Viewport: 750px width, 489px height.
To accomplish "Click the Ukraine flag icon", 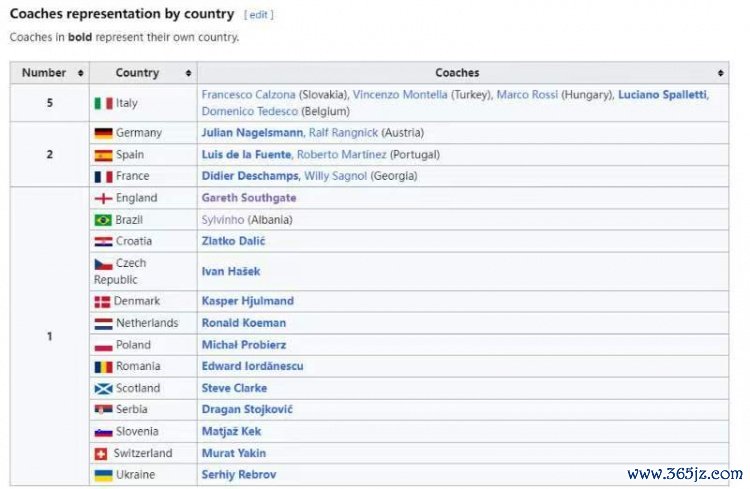I will (103, 475).
